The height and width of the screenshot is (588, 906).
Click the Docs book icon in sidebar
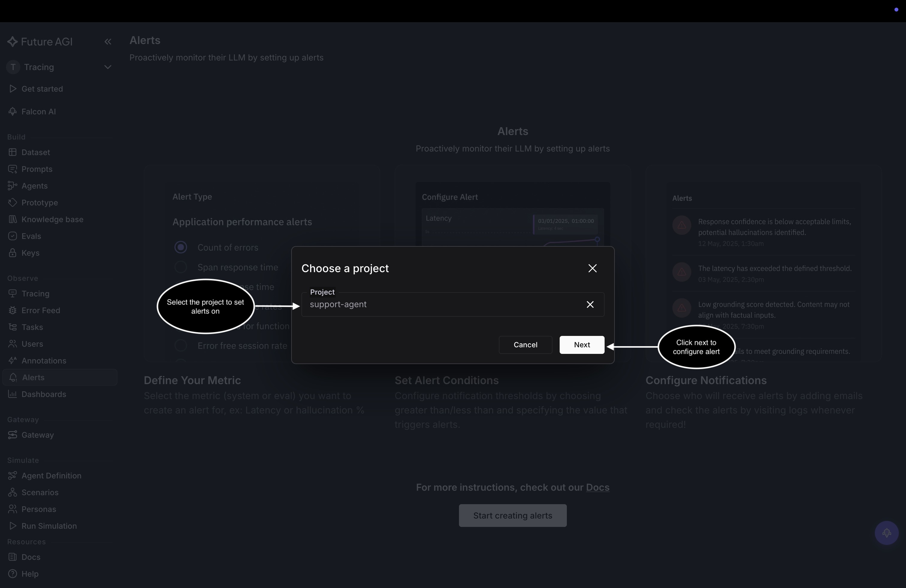[x=13, y=557]
